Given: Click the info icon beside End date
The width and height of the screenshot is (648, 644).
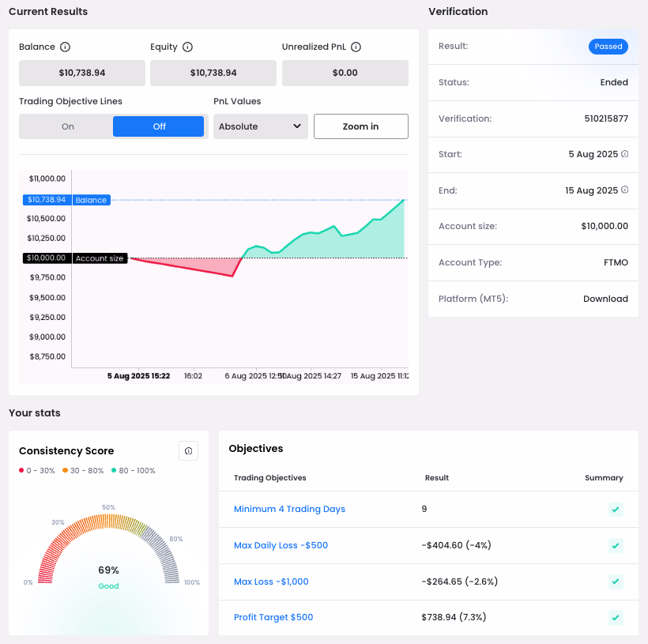Looking at the screenshot, I should coord(625,190).
